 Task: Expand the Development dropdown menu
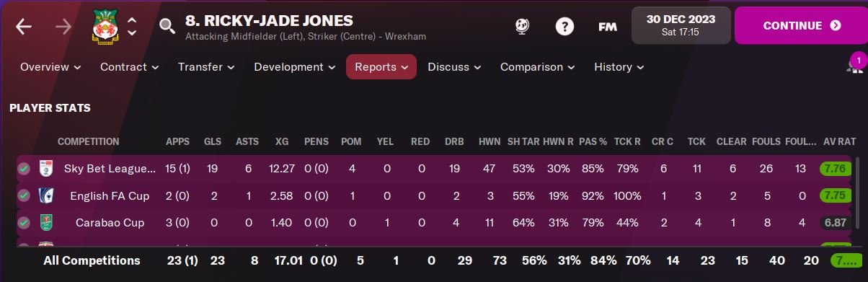[295, 67]
